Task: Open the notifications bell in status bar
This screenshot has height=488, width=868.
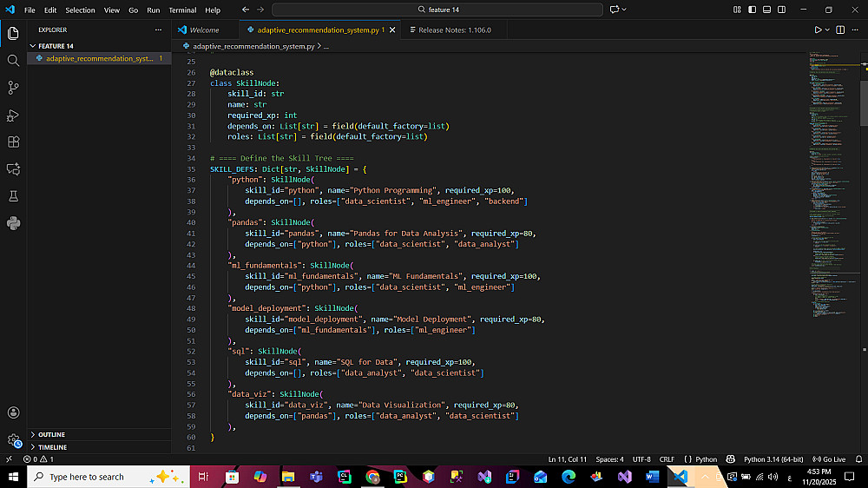Action: tap(857, 458)
